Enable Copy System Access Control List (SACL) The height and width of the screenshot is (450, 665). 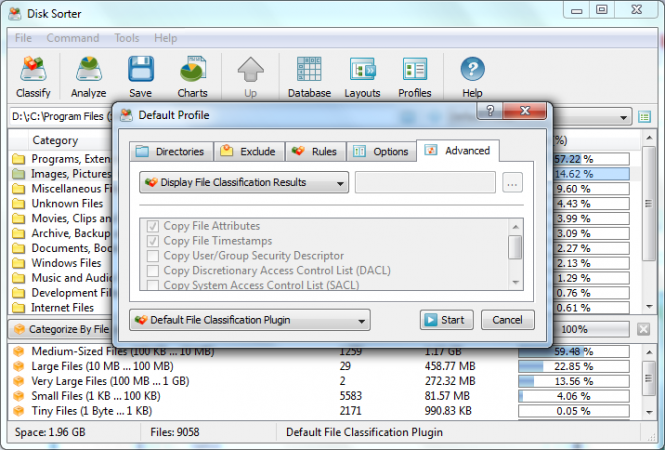(153, 285)
